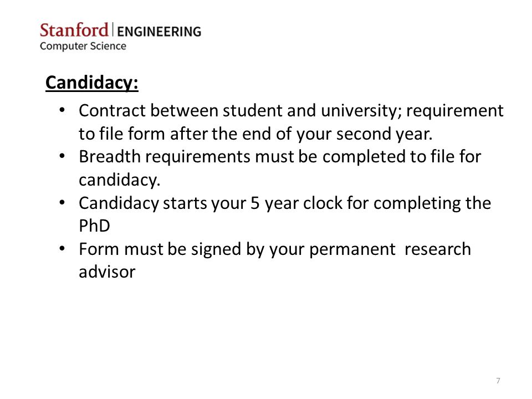Screen dimensions: 532x399
Task: Click the phrase 'second year.'
Action: click(385, 134)
